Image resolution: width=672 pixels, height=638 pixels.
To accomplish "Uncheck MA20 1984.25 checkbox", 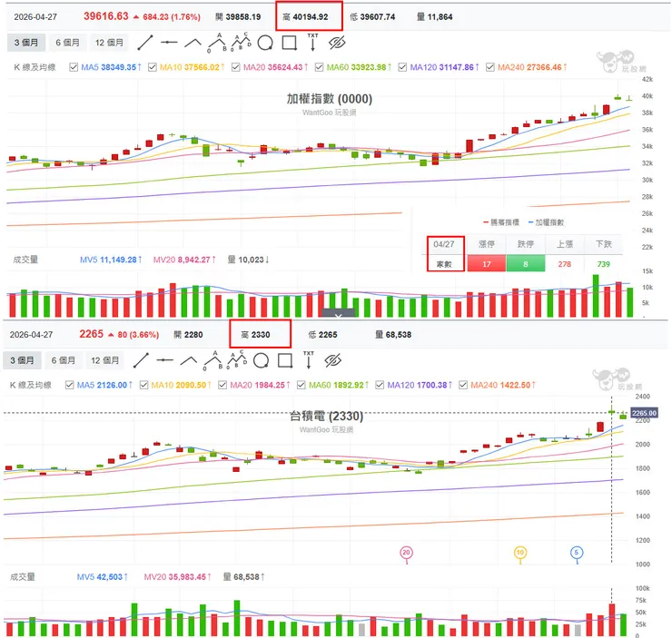I will coord(222,385).
